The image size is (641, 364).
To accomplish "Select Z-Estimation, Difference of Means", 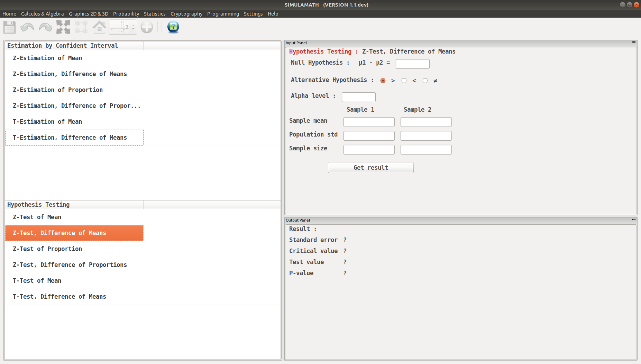I will [x=74, y=74].
